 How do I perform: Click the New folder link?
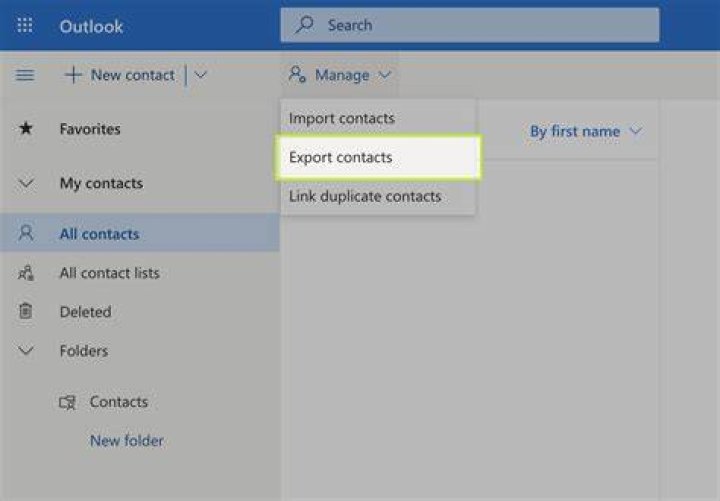tap(127, 441)
